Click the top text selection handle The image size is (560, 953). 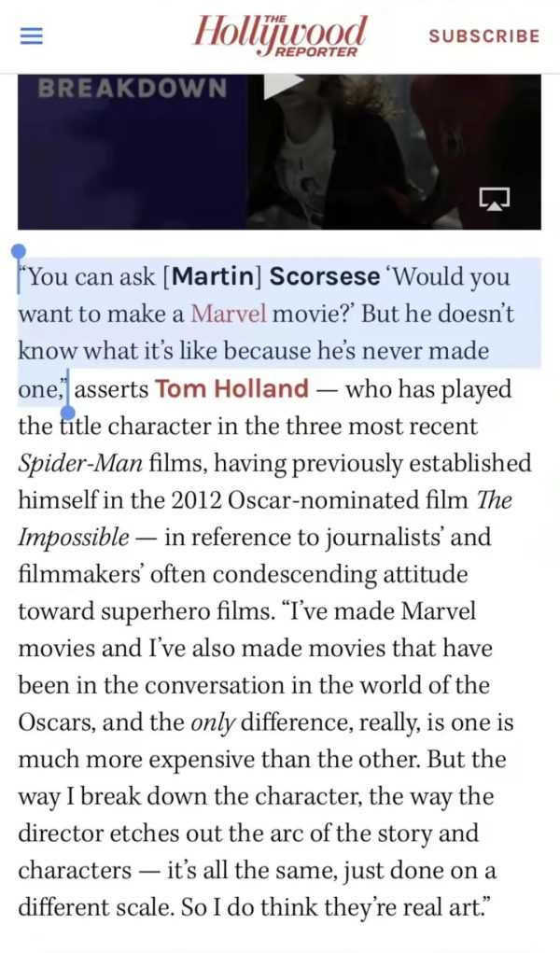tap(18, 251)
